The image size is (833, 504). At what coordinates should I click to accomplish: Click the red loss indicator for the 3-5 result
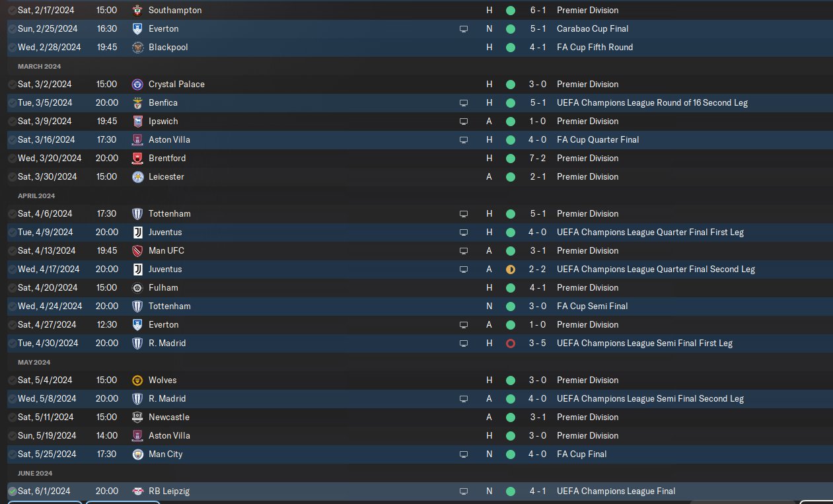click(510, 343)
